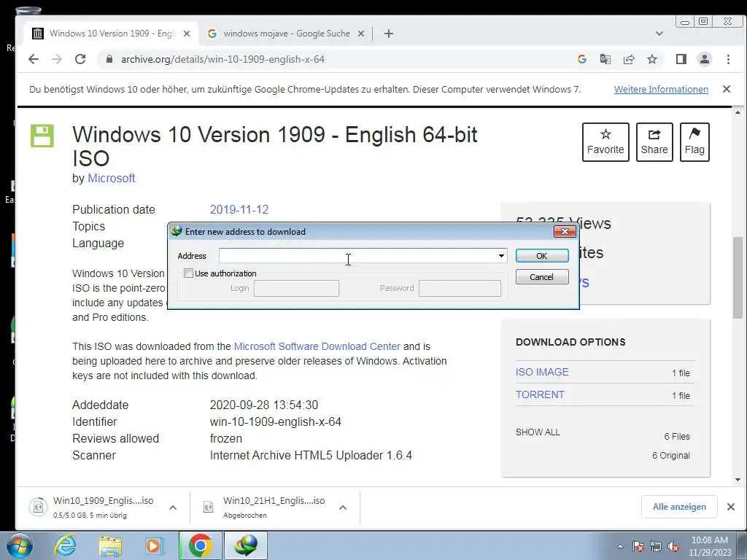This screenshot has width=747, height=560.
Task: Click SHOW ALL files link
Action: click(x=538, y=432)
